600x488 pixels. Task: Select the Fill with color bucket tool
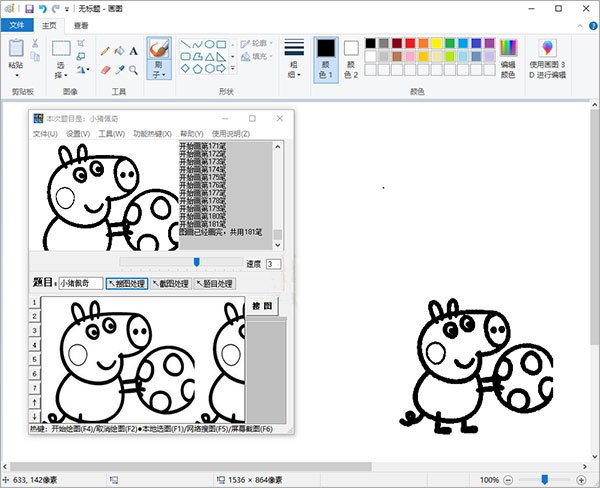tap(118, 51)
